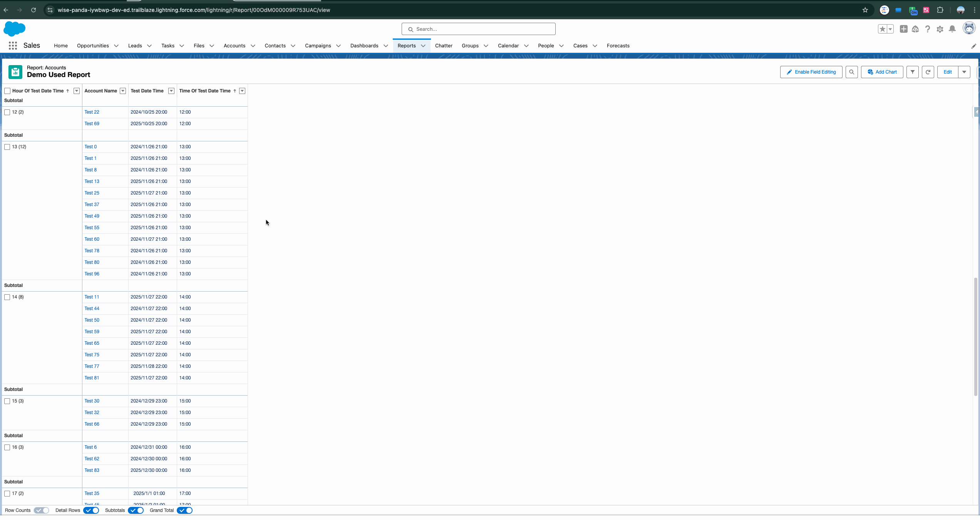Expand the Edit button dropdown arrow
Screen dimensions: 980x520
[965, 72]
